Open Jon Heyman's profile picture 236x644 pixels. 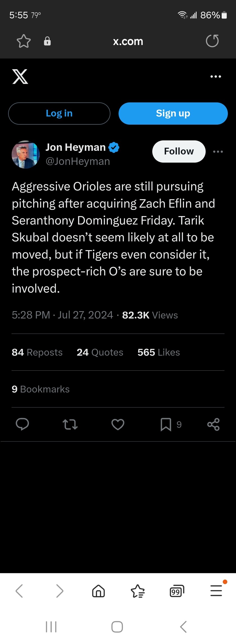point(26,154)
